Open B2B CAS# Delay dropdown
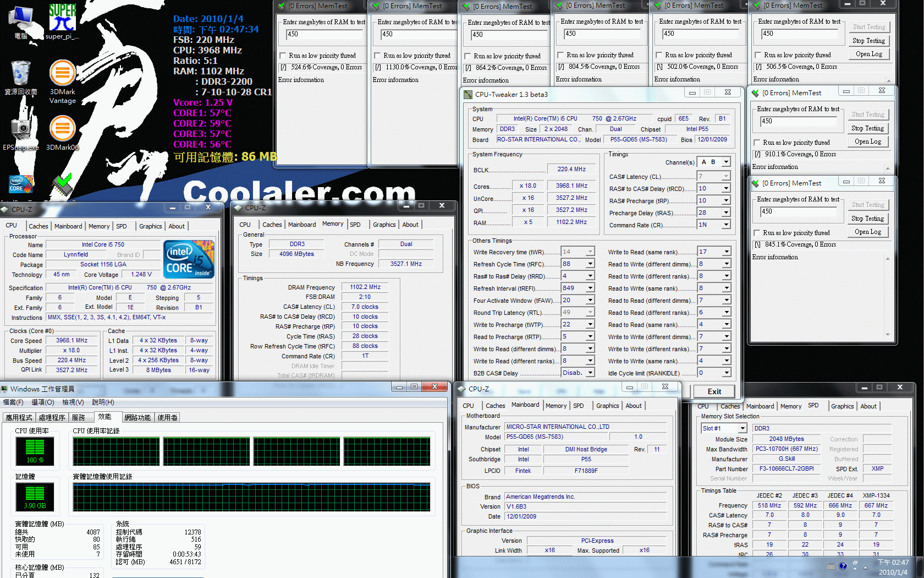Image resolution: width=924 pixels, height=578 pixels. tap(590, 373)
